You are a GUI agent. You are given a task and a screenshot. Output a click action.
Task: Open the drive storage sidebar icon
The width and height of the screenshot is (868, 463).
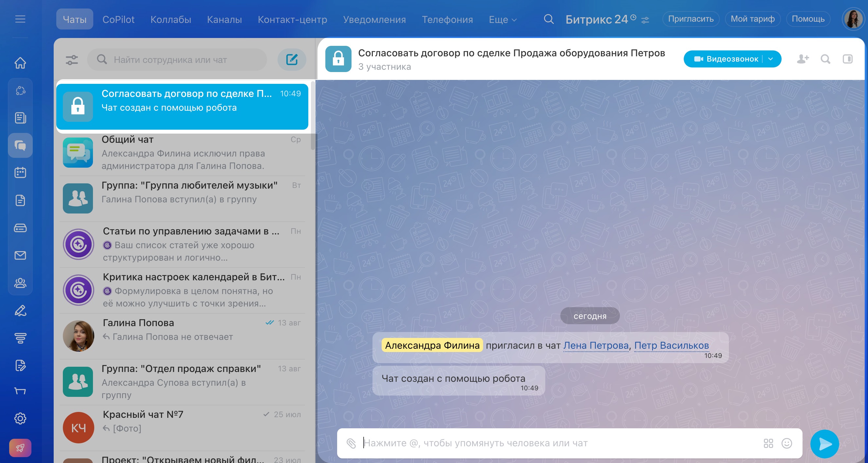(20, 228)
